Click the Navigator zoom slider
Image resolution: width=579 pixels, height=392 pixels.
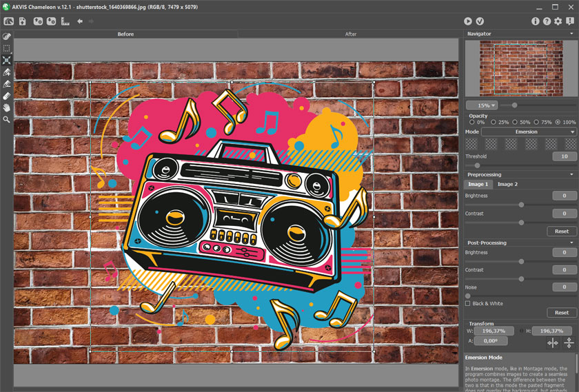click(x=539, y=105)
